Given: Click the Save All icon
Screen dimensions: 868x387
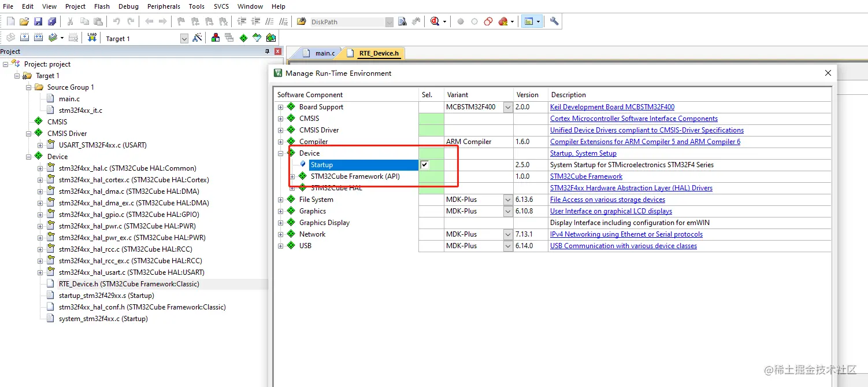Looking at the screenshot, I should 52,21.
